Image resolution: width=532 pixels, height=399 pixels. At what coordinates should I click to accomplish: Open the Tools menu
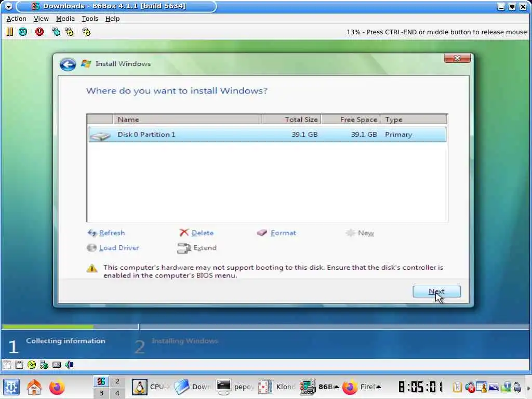[x=90, y=19]
